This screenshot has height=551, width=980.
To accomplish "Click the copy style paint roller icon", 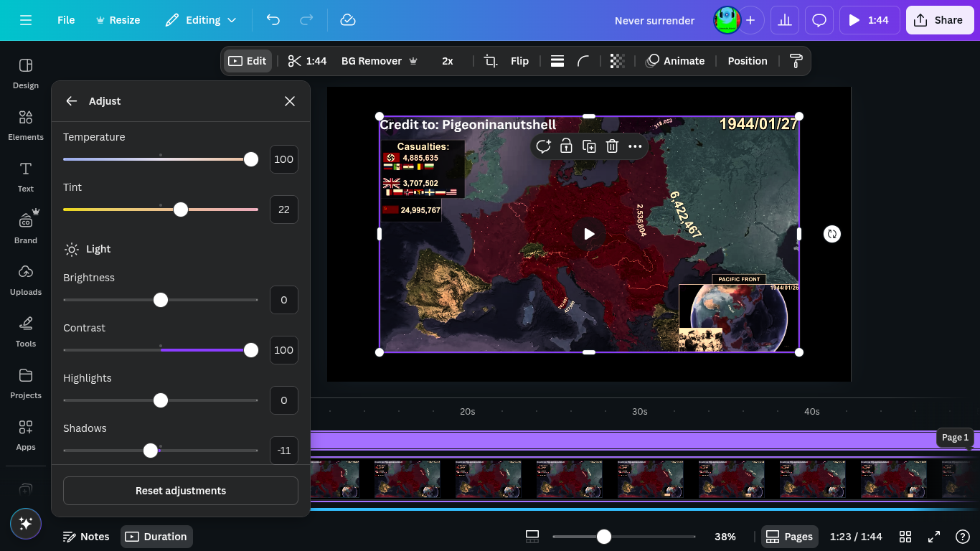I will 796,61.
